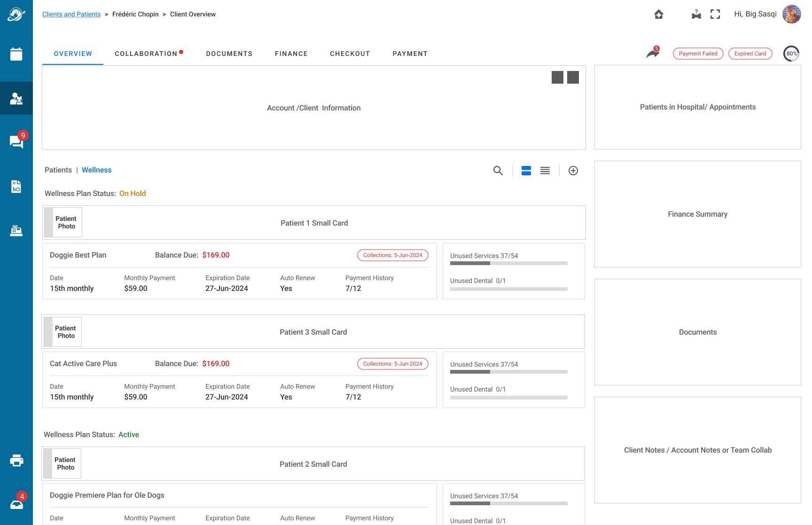Open the Finance tab
812x525 pixels.
(291, 54)
